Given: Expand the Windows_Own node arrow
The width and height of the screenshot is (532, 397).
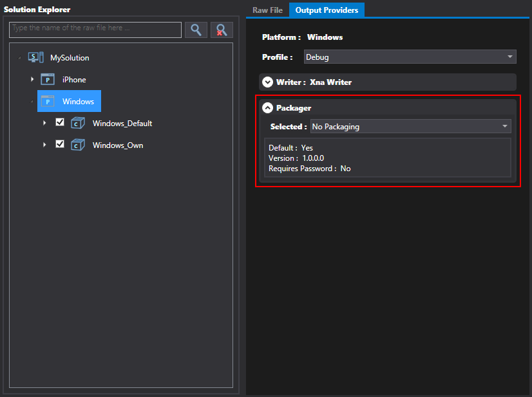Looking at the screenshot, I should tap(44, 145).
